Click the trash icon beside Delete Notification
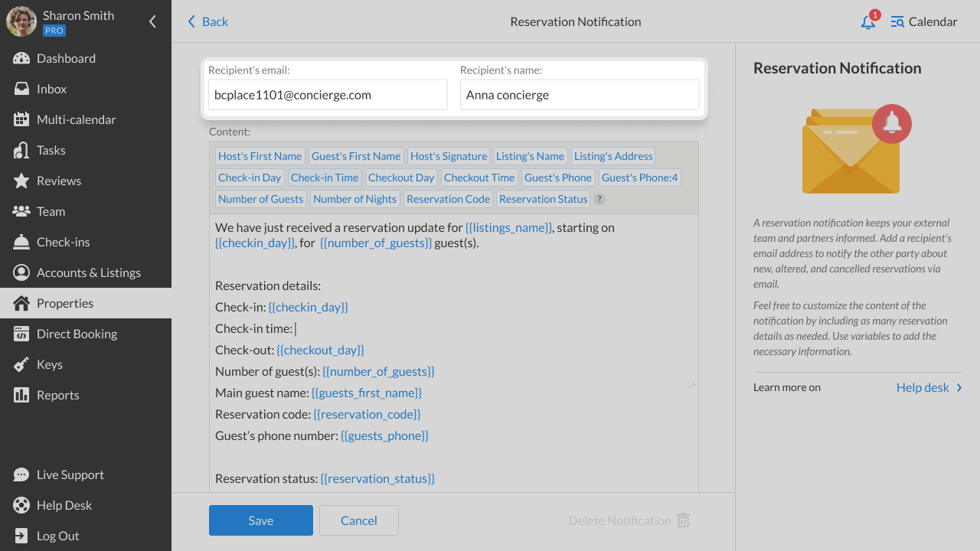The image size is (980, 551). pos(684,520)
